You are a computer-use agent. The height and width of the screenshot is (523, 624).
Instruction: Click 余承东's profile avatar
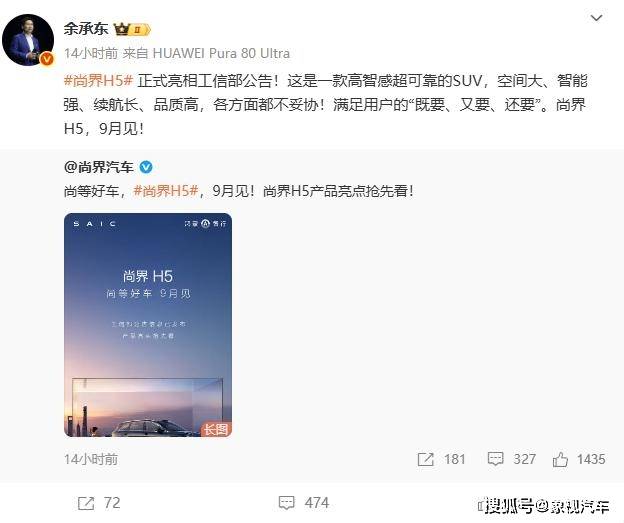pos(28,40)
